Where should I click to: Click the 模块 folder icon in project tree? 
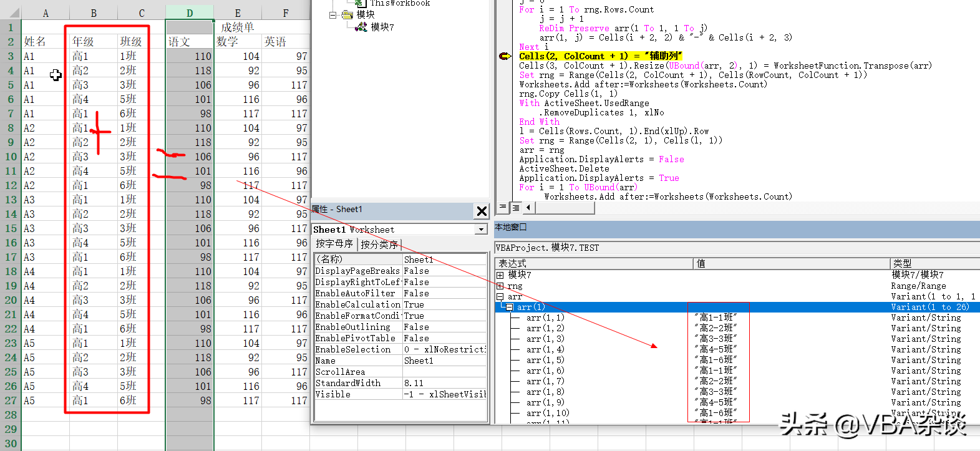pos(347,15)
